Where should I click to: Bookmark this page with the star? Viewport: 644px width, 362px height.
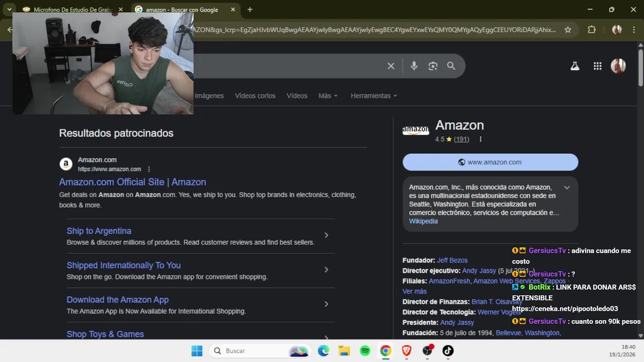click(568, 30)
